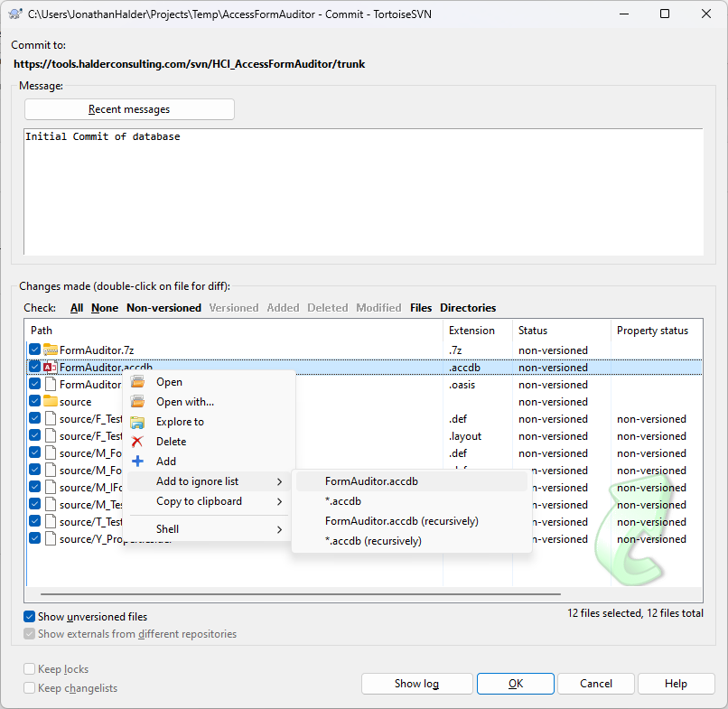Click the archive icon beside FormAuditor.7z

pos(51,350)
